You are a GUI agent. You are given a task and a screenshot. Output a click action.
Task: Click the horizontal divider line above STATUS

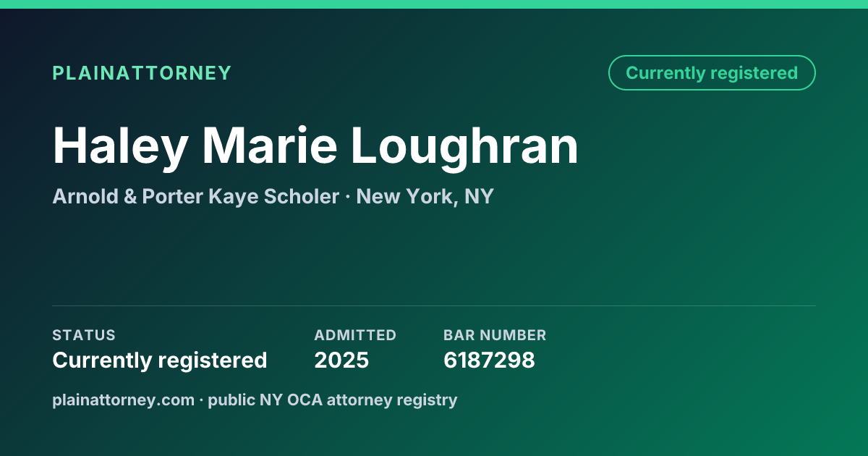(434, 305)
